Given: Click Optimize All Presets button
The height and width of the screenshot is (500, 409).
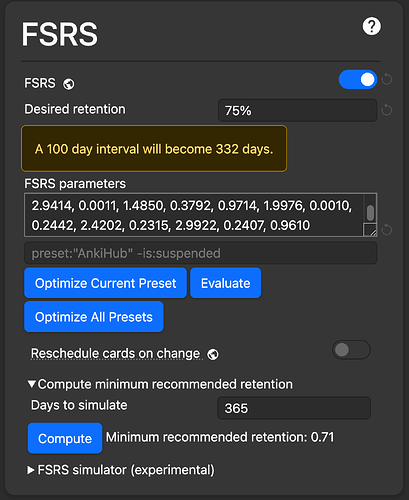Looking at the screenshot, I should (x=94, y=317).
